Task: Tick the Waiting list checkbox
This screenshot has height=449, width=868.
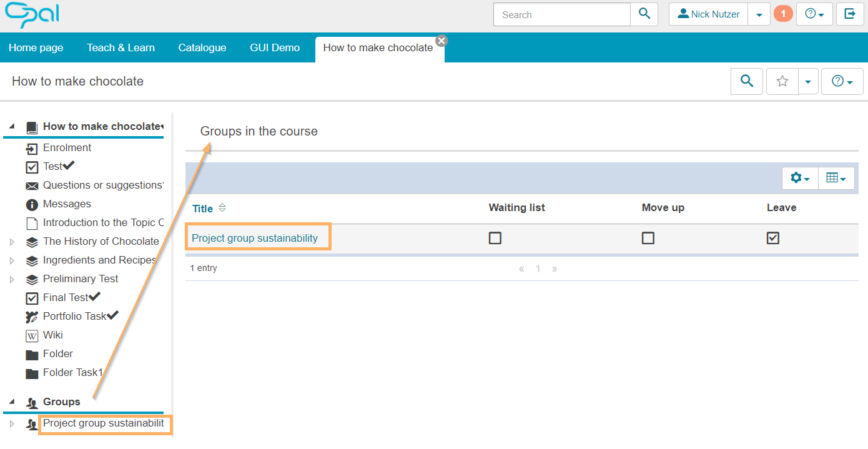Action: click(495, 238)
